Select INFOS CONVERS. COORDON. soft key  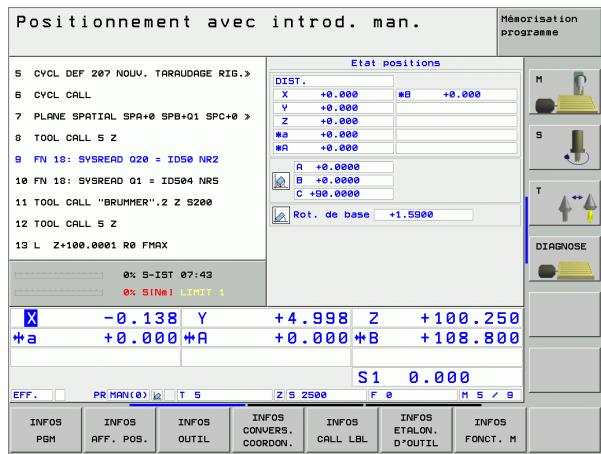click(x=268, y=430)
